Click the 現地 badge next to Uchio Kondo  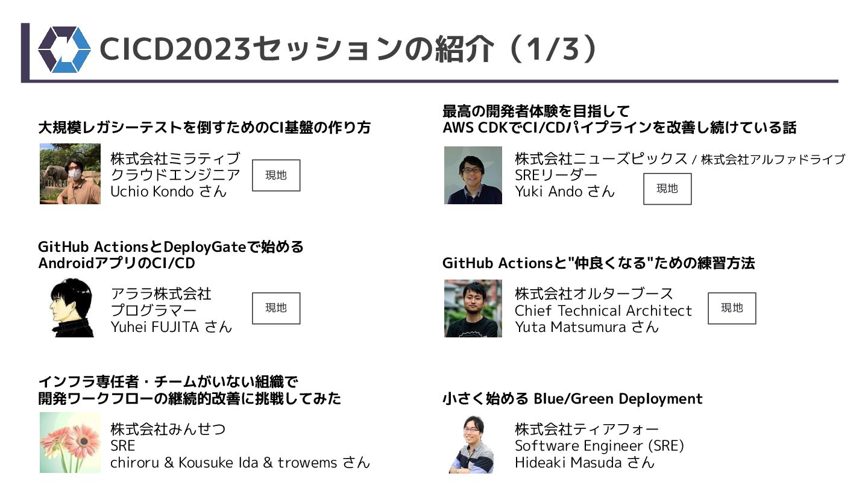(x=276, y=175)
